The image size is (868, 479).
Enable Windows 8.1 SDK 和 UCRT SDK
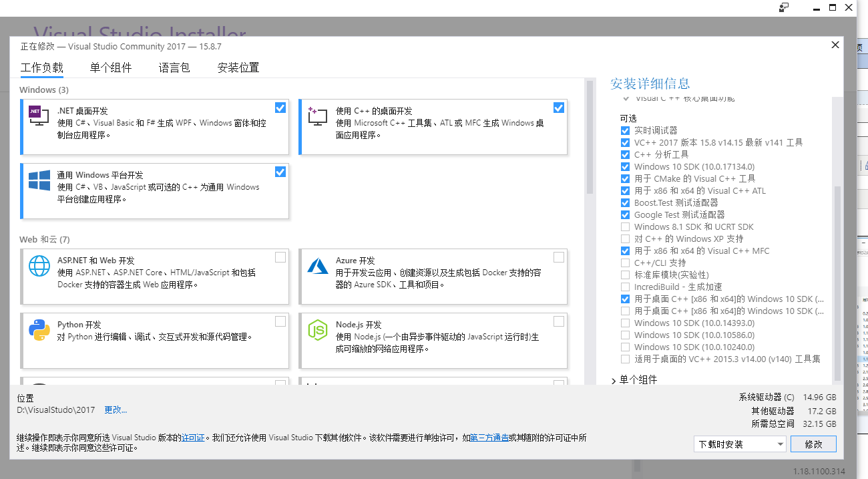pyautogui.click(x=625, y=226)
